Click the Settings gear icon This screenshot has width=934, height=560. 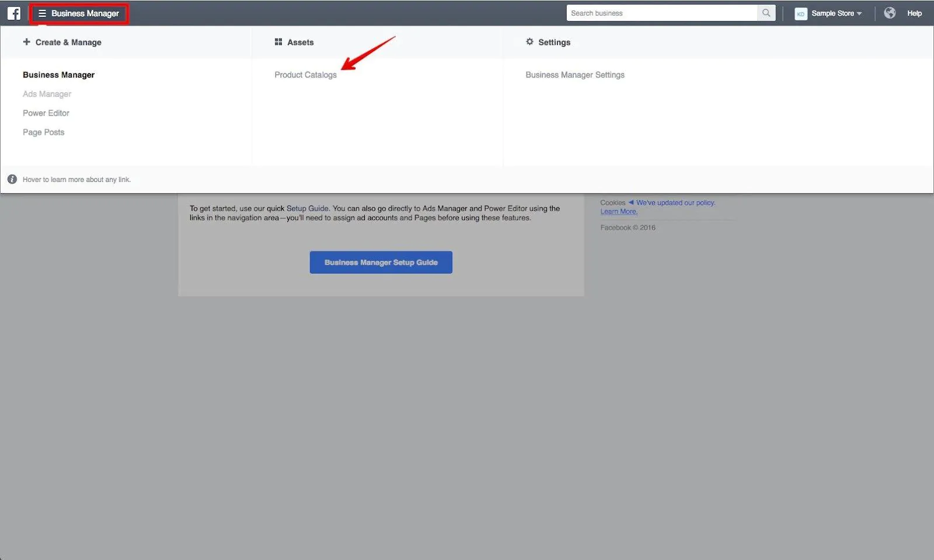pyautogui.click(x=529, y=42)
